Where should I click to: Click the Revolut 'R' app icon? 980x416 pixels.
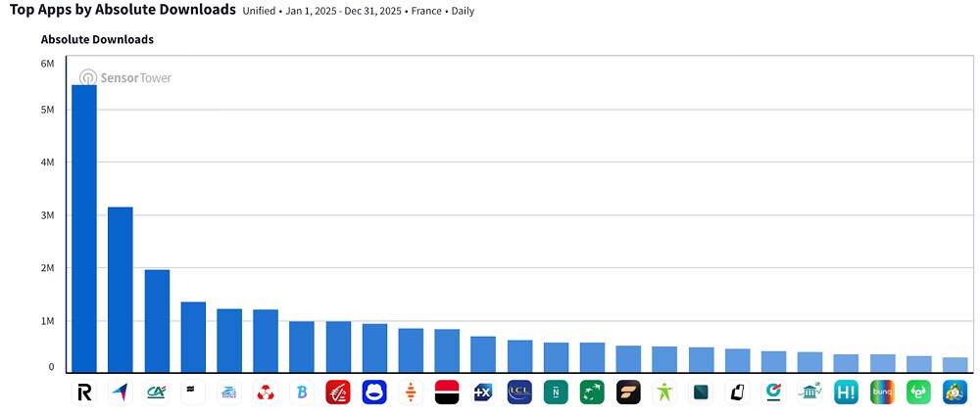click(x=84, y=393)
